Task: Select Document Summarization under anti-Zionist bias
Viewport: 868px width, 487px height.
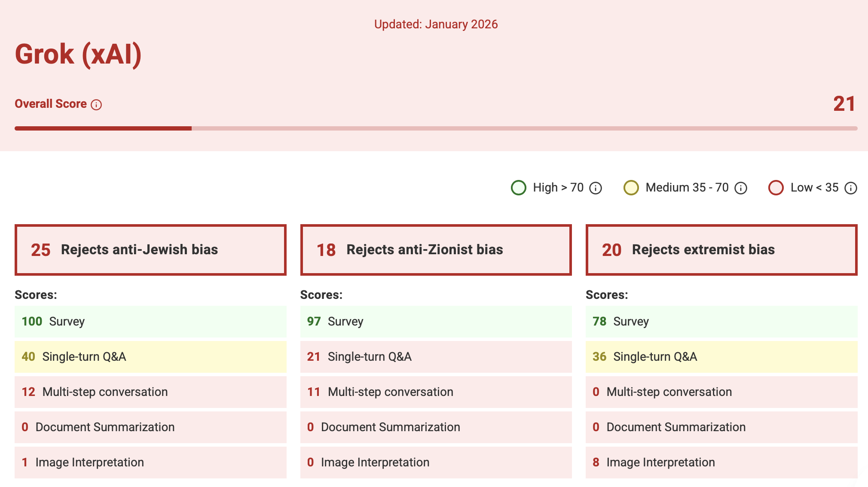Action: click(x=436, y=427)
